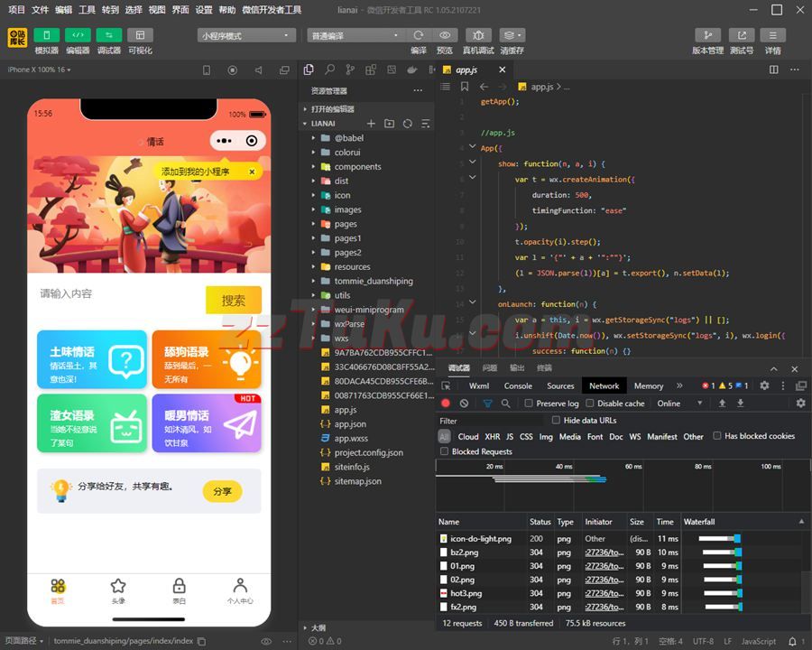Image resolution: width=812 pixels, height=650 pixels.
Task: Open the 项目 (Project) menu
Action: (x=16, y=10)
